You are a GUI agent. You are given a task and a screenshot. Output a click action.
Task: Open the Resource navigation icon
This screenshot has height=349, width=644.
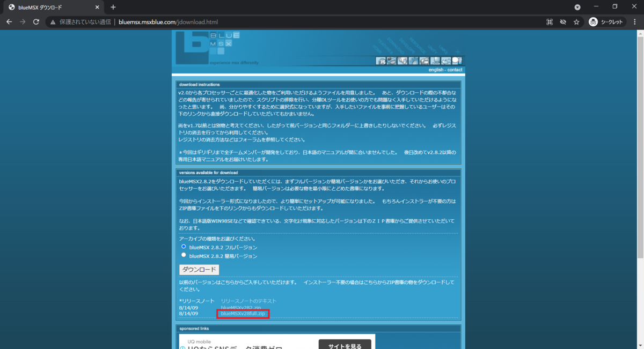425,61
